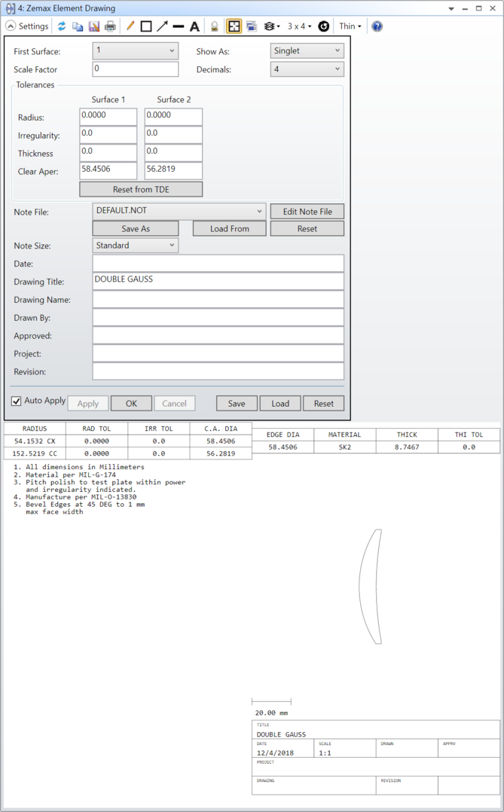Toggle the Auto Apply checkbox
Image resolution: width=504 pixels, height=812 pixels.
pyautogui.click(x=17, y=401)
